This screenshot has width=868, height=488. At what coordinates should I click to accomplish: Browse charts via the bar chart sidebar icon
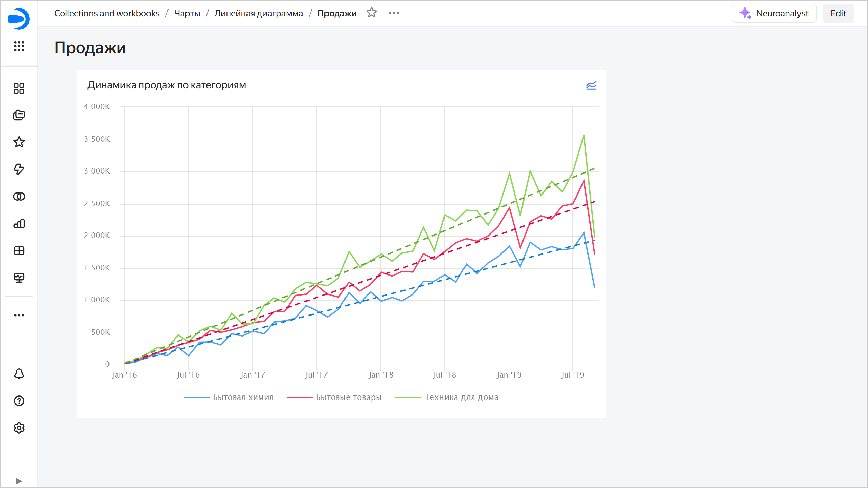click(19, 223)
